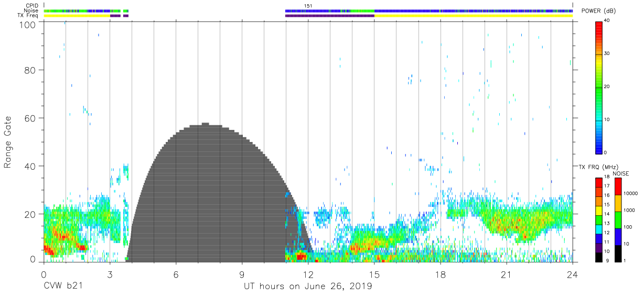644x297 pixels.
Task: Click the TX Freq row label
Action: [28, 16]
